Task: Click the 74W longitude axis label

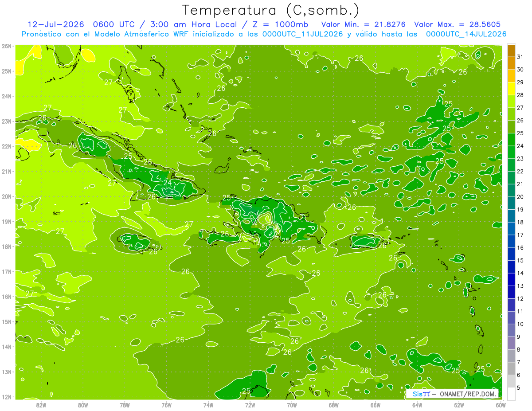Action: point(208,405)
